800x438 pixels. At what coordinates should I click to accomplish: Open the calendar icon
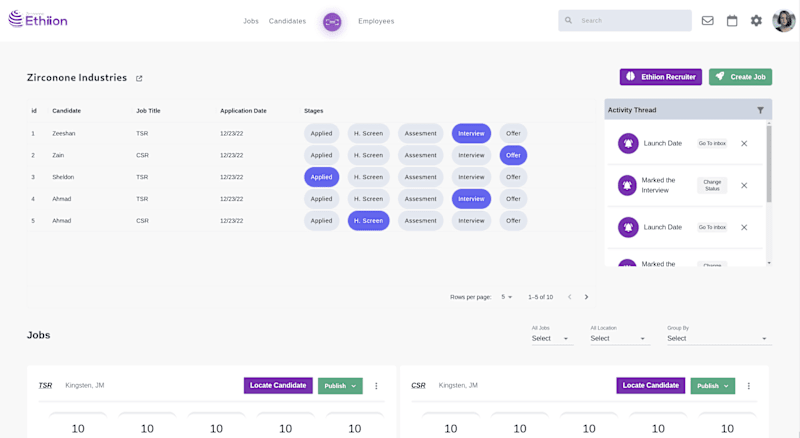(732, 21)
